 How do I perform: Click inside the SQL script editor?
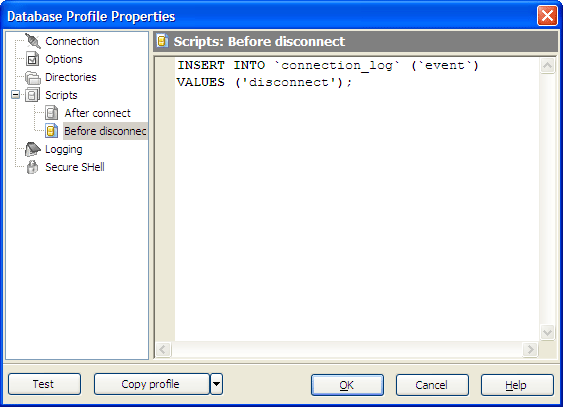point(357,199)
